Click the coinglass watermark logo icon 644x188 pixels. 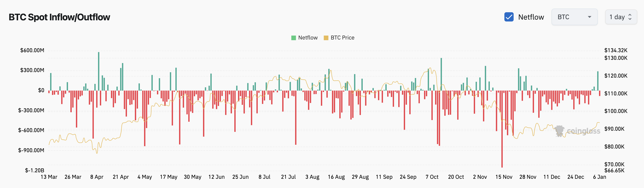coord(559,131)
